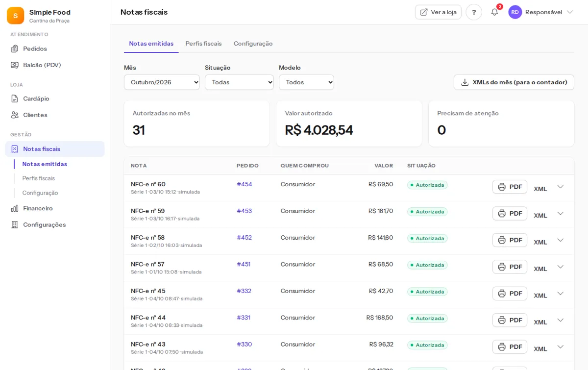Expand details of NFC-e nº 58 row

click(561, 240)
